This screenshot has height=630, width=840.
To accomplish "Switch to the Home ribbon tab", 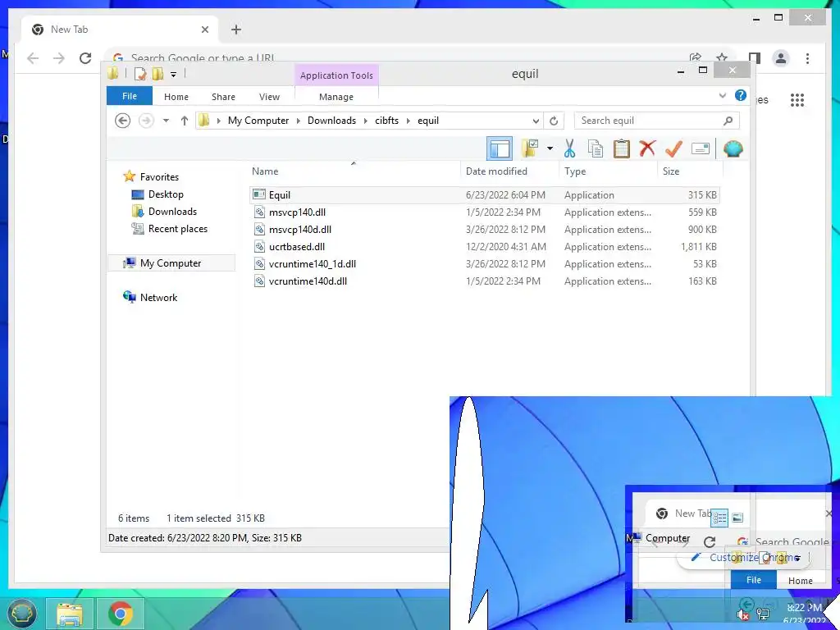I will click(x=176, y=97).
